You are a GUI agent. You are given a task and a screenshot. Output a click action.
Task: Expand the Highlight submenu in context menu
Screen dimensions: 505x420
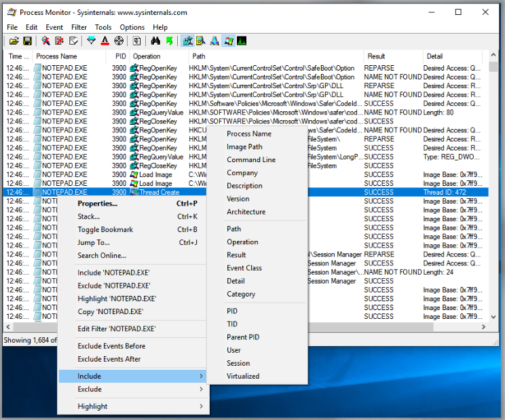point(132,406)
